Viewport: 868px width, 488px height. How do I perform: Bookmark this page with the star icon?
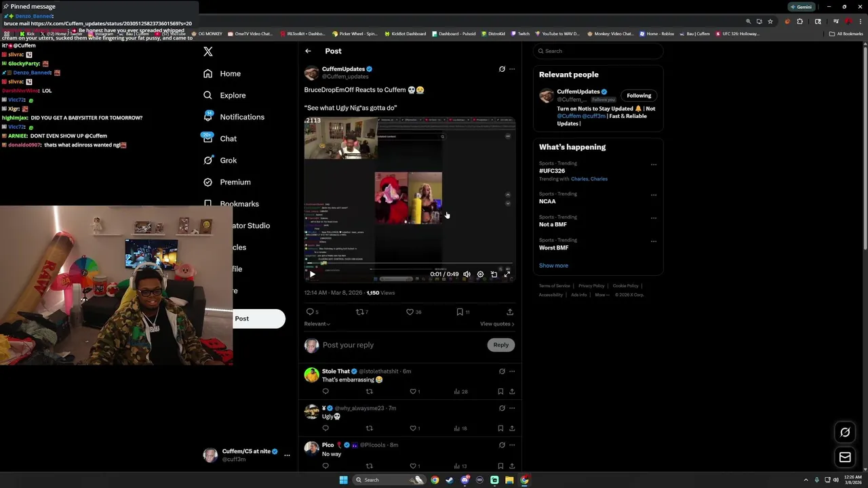770,22
